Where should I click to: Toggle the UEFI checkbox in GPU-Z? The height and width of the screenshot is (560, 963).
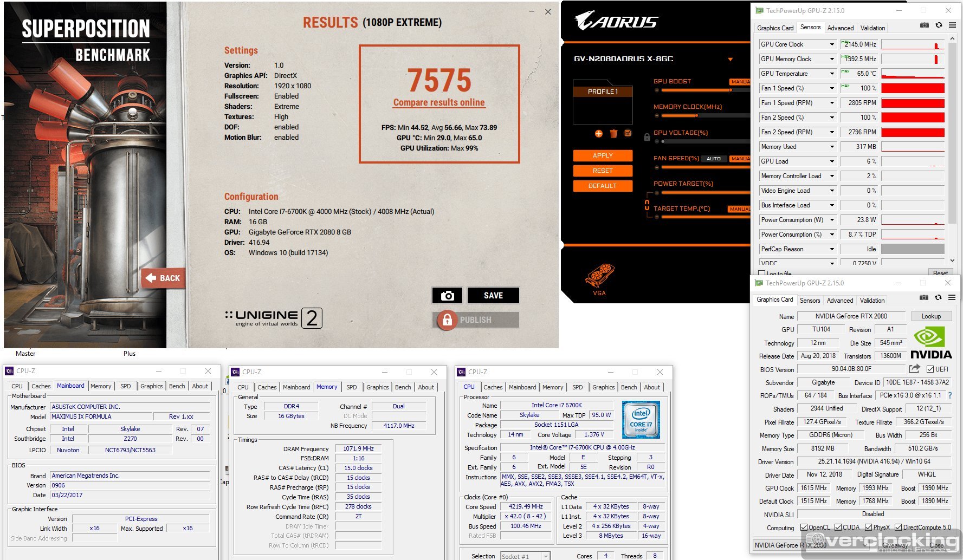point(930,369)
